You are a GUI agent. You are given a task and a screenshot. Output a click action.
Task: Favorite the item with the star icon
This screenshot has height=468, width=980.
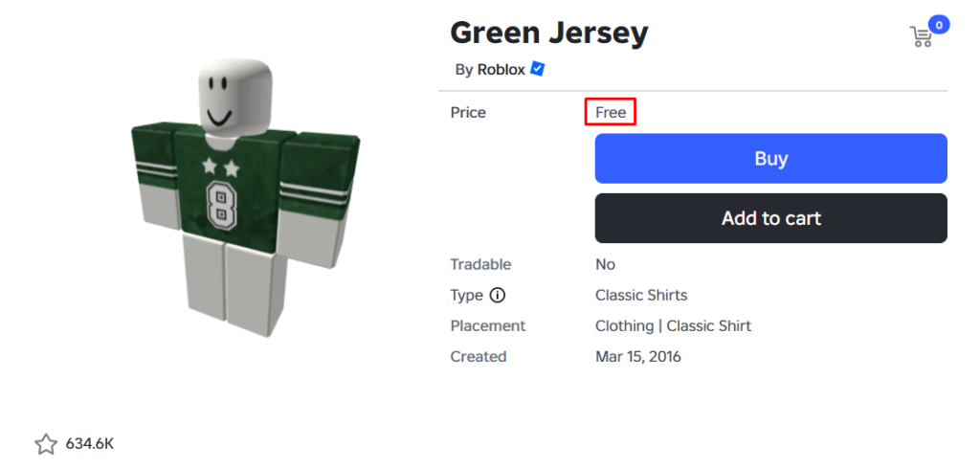(x=46, y=444)
